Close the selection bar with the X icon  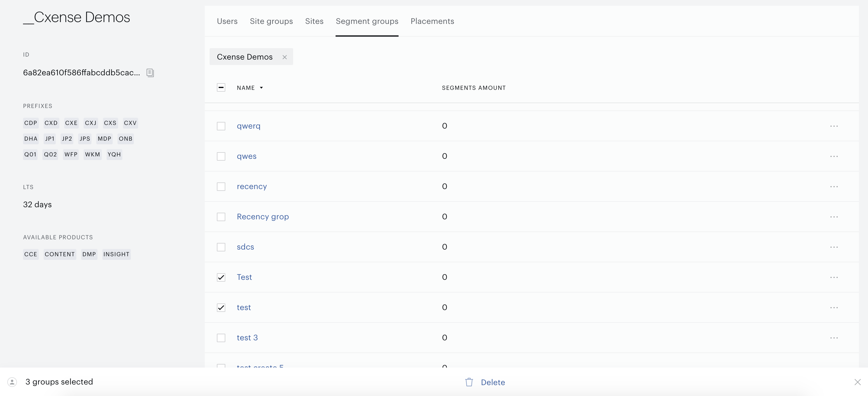point(858,382)
